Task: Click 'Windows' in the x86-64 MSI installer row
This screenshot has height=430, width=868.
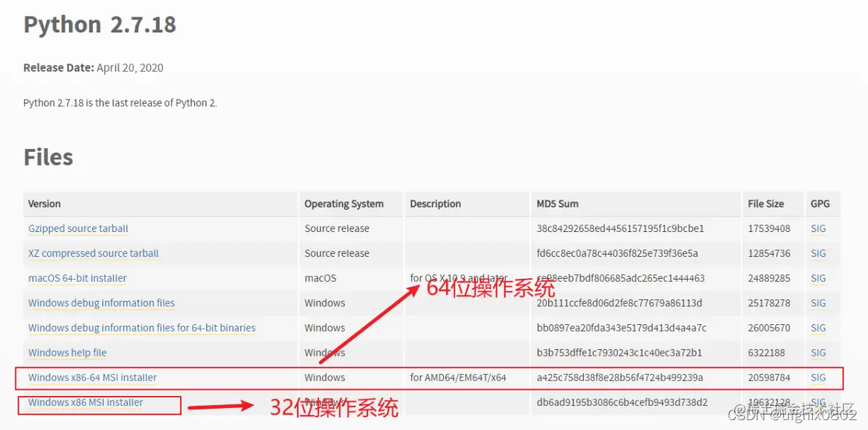Action: point(324,378)
